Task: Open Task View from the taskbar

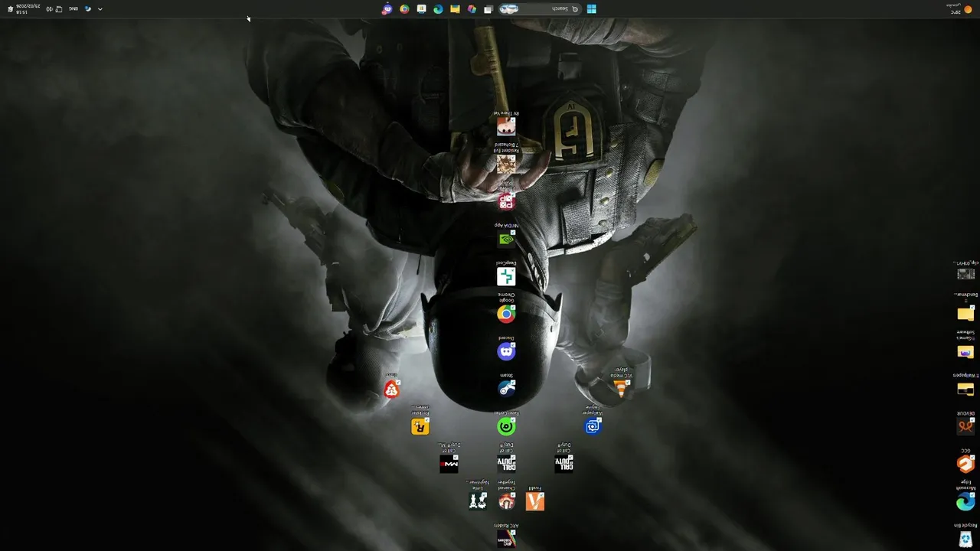Action: 488,9
